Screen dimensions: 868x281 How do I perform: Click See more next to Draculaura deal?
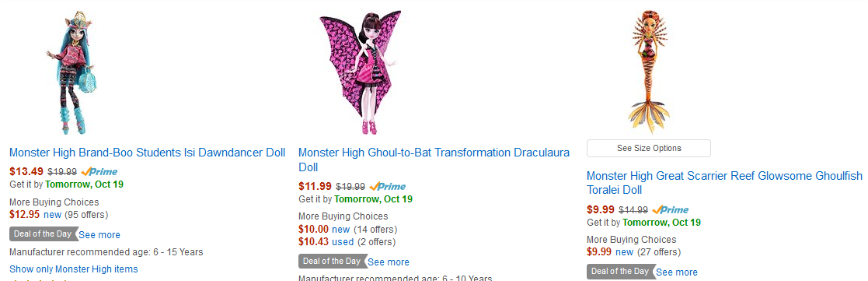[x=389, y=262]
